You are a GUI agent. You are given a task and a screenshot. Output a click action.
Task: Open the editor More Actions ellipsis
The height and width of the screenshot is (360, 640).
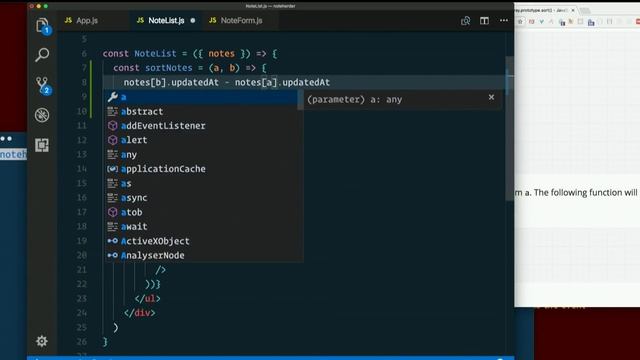[504, 20]
